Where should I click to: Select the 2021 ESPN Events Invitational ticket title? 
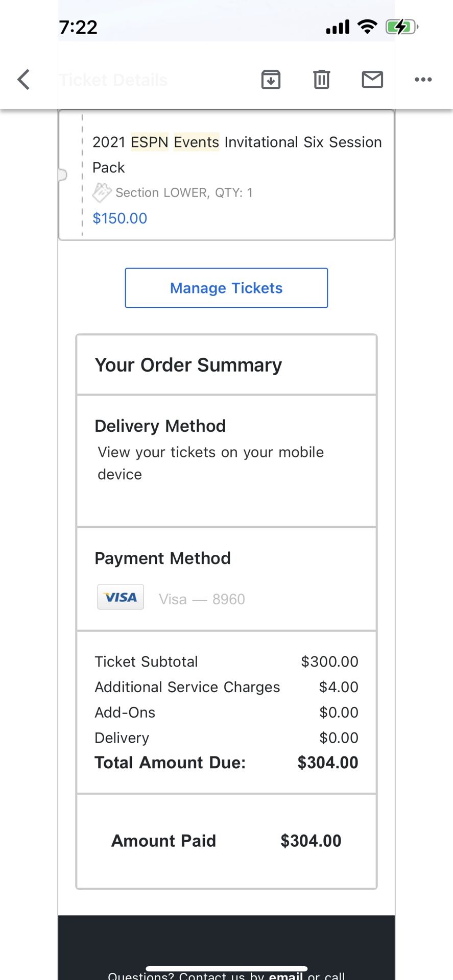[237, 154]
